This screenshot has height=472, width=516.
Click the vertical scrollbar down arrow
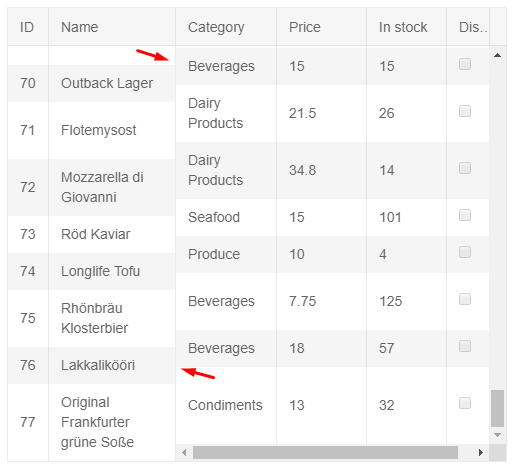[497, 435]
